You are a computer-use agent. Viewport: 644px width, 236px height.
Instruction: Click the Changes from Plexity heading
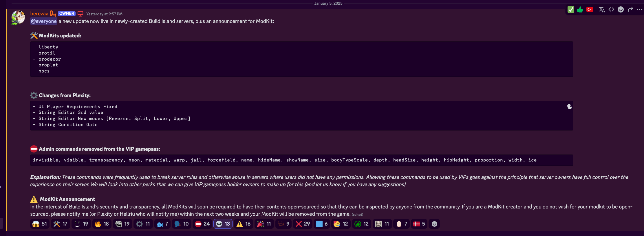click(x=65, y=95)
